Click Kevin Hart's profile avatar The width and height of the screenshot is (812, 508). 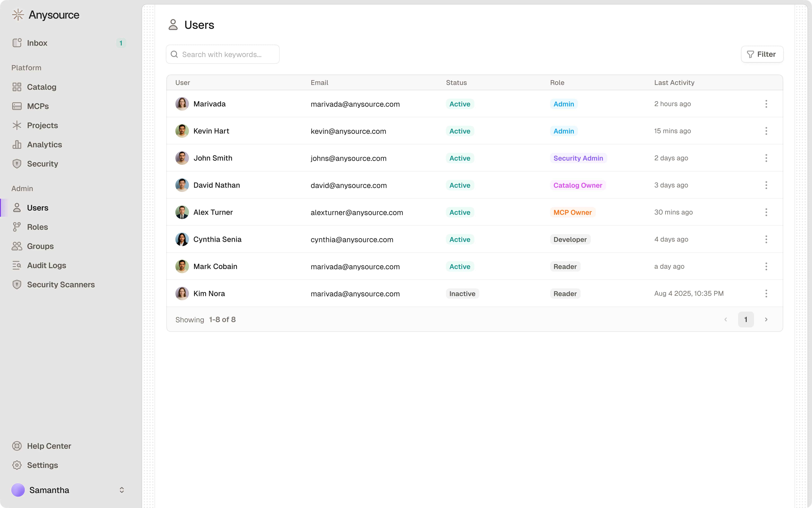(182, 131)
